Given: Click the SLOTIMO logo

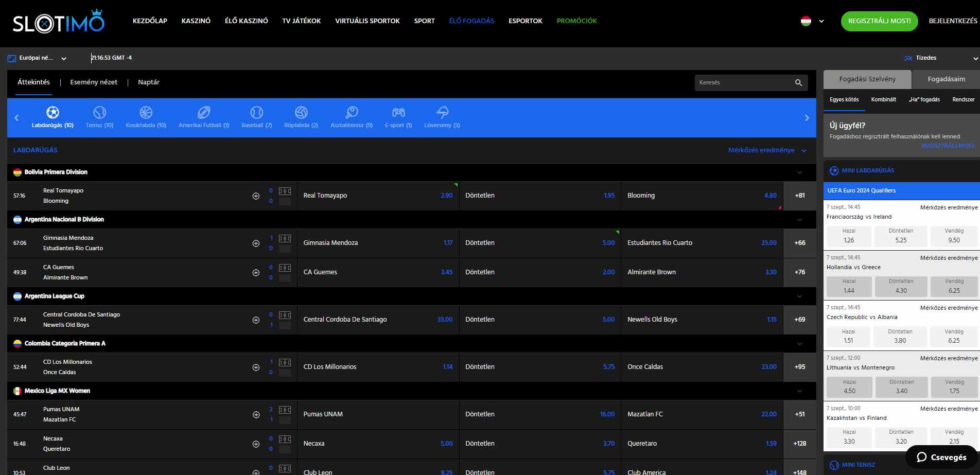Looking at the screenshot, I should 58,22.
